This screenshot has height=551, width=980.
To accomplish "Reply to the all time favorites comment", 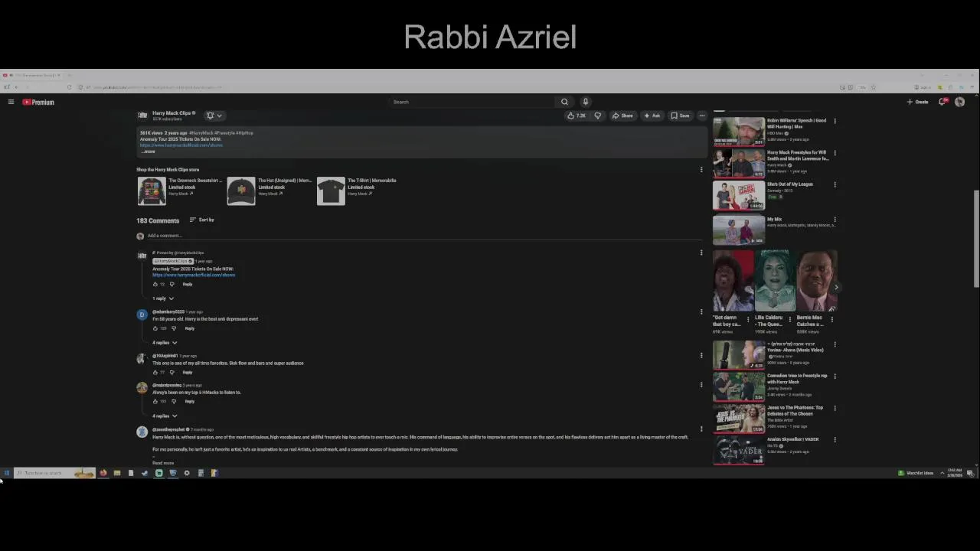I will click(x=188, y=372).
